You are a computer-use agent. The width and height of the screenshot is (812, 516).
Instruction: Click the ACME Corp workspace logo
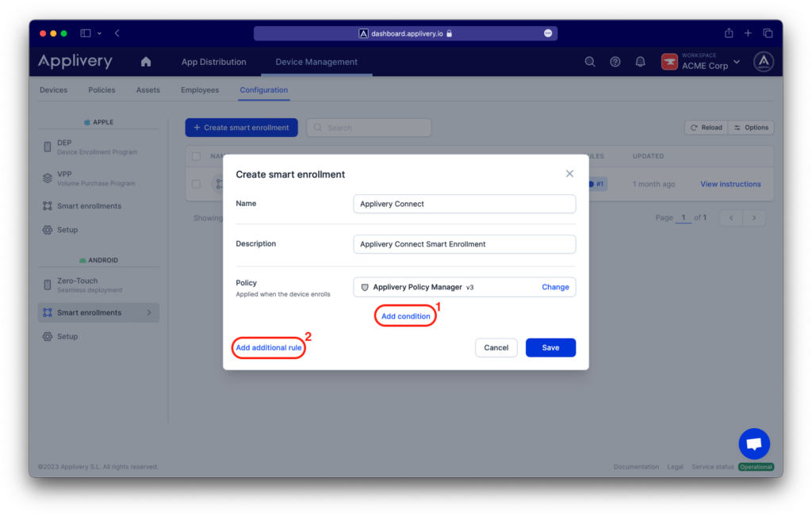click(669, 62)
